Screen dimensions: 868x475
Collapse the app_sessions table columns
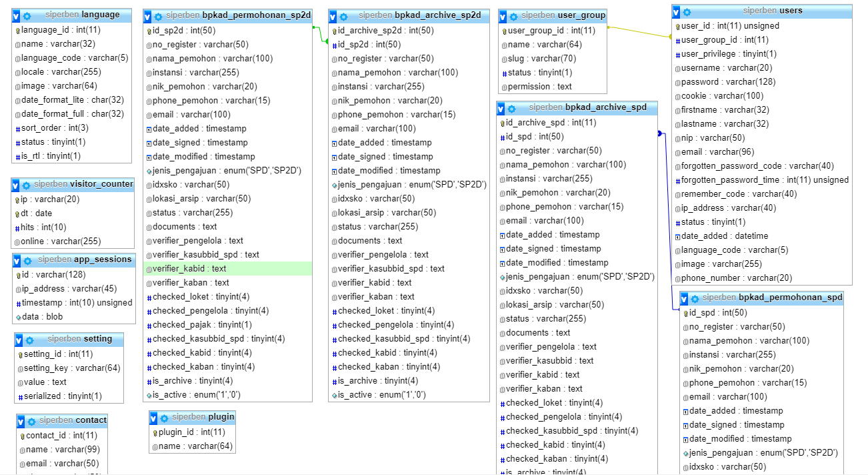coord(17,260)
